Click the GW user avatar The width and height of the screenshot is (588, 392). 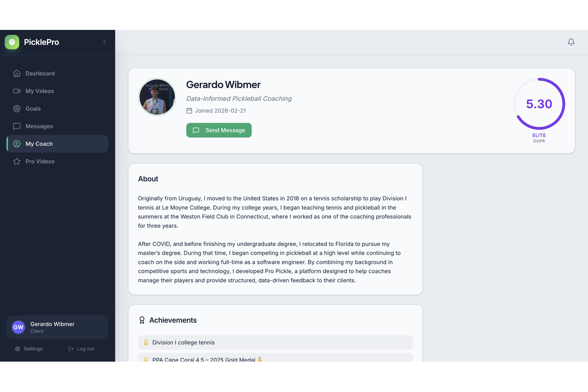pos(18,327)
